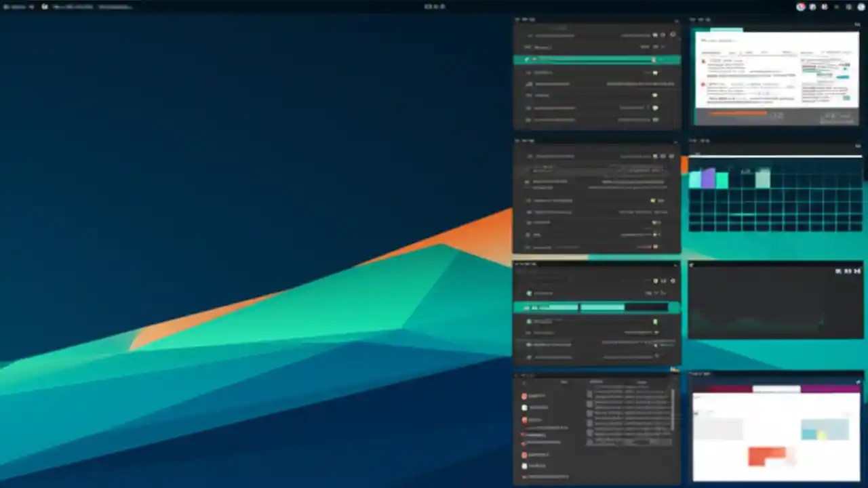Screen dimensions: 868x488
Task: Click the clock in the center of the top panel
Action: [434, 6]
